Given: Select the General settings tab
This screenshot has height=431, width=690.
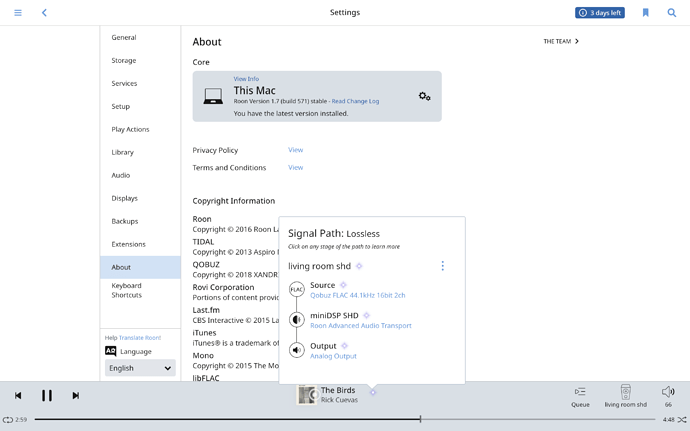Looking at the screenshot, I should pyautogui.click(x=140, y=37).
